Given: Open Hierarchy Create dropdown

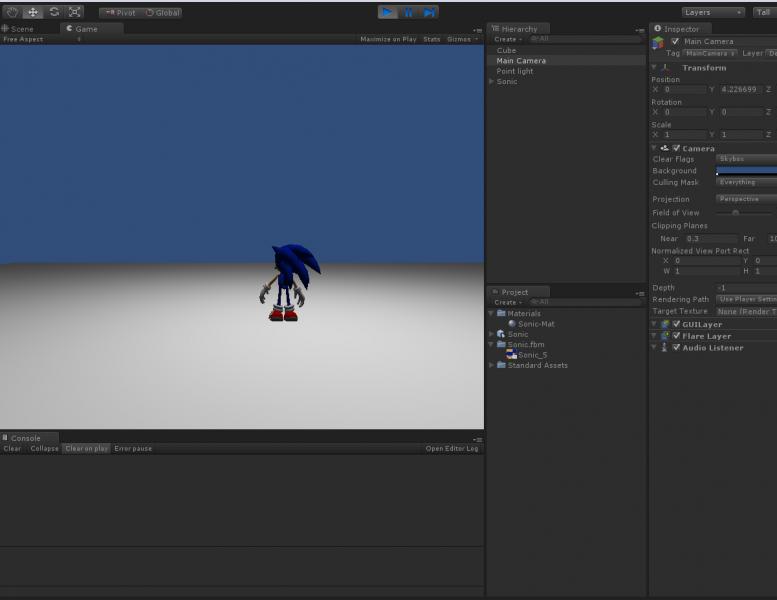Looking at the screenshot, I should point(507,39).
